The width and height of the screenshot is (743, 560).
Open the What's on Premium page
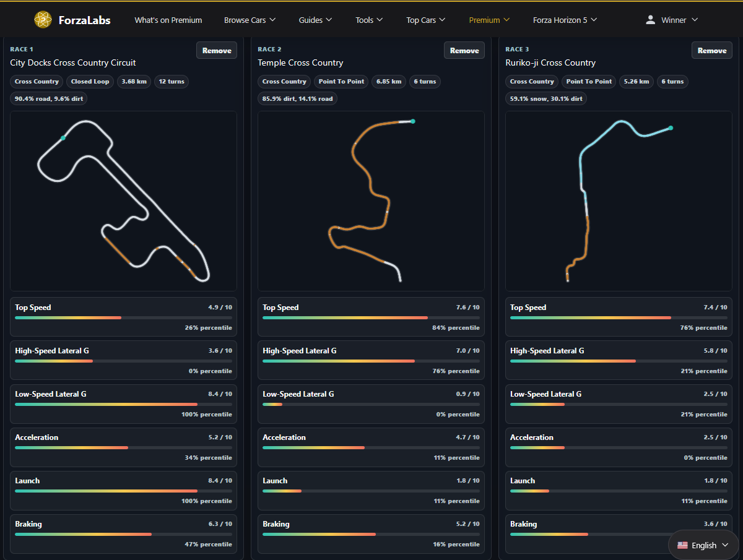click(168, 20)
